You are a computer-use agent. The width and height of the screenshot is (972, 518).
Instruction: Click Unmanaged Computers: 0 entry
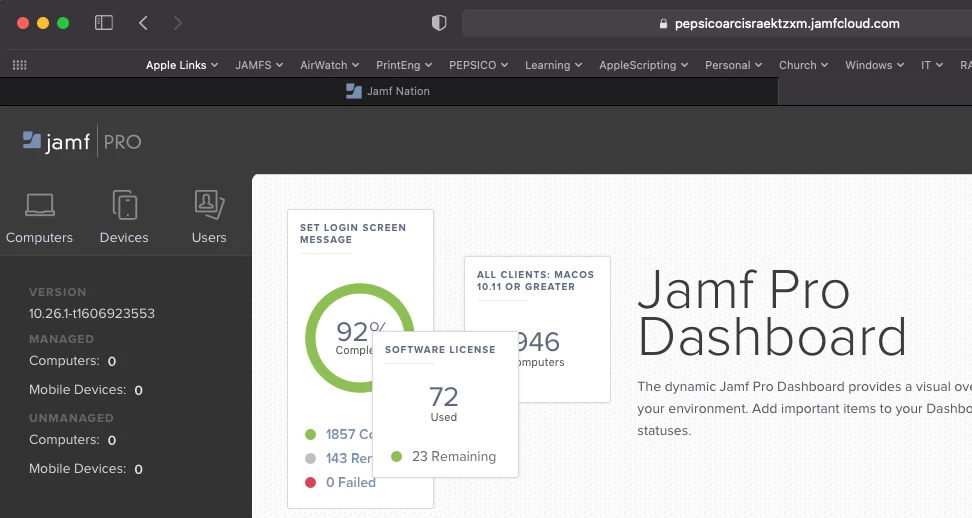73,440
